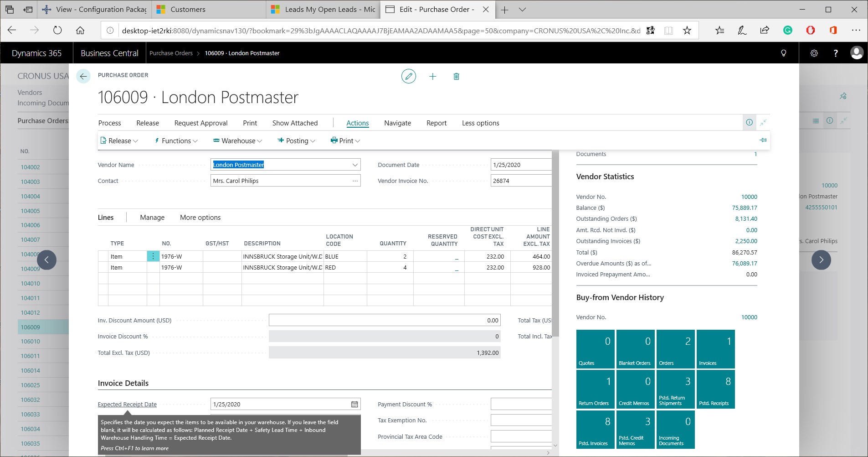868x457 pixels.
Task: Click the collapse page arrows icon
Action: (763, 122)
